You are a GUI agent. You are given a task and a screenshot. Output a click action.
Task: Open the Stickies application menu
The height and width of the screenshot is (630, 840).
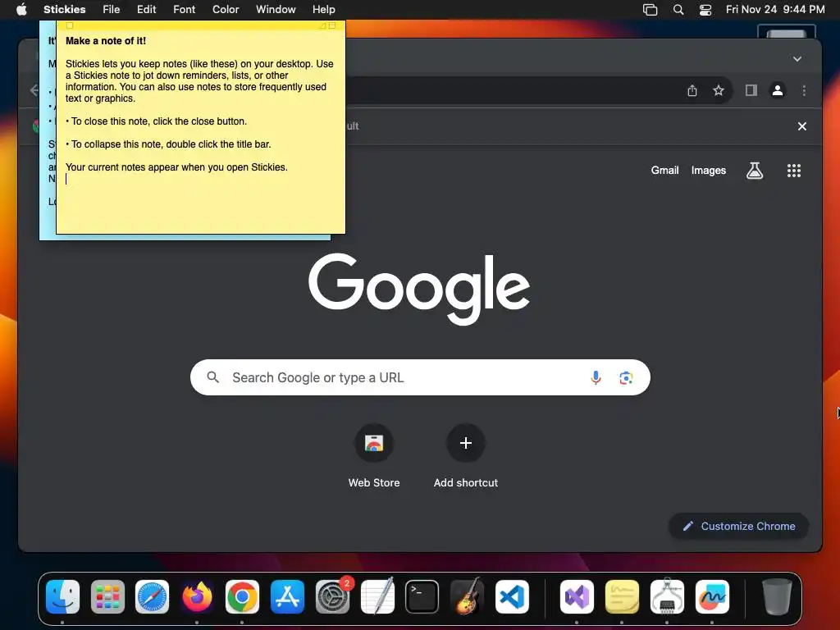point(64,9)
